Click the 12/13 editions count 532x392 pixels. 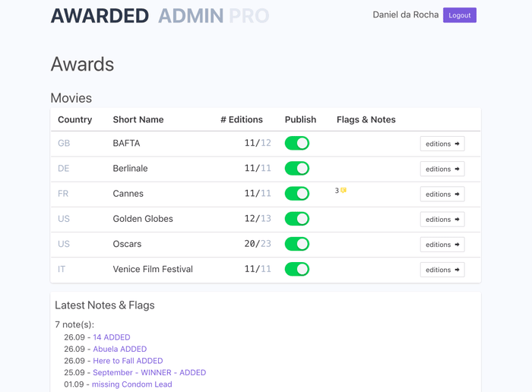click(258, 218)
